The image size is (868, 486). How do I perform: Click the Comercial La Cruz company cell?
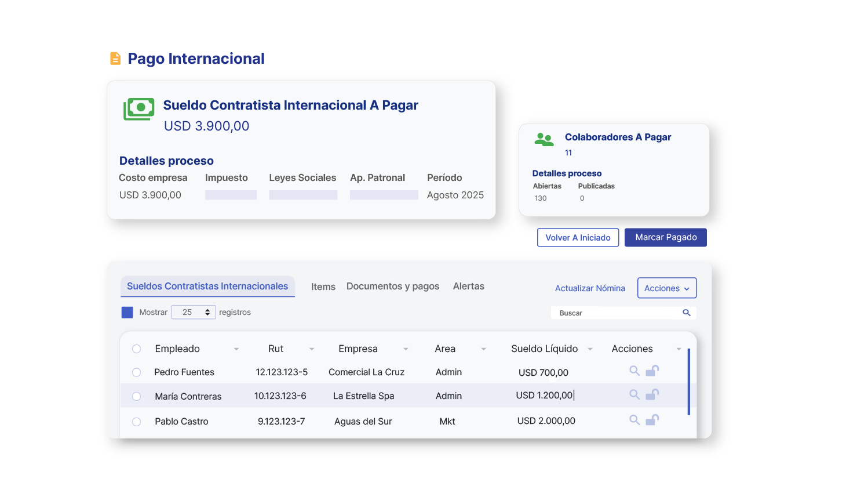(x=366, y=372)
